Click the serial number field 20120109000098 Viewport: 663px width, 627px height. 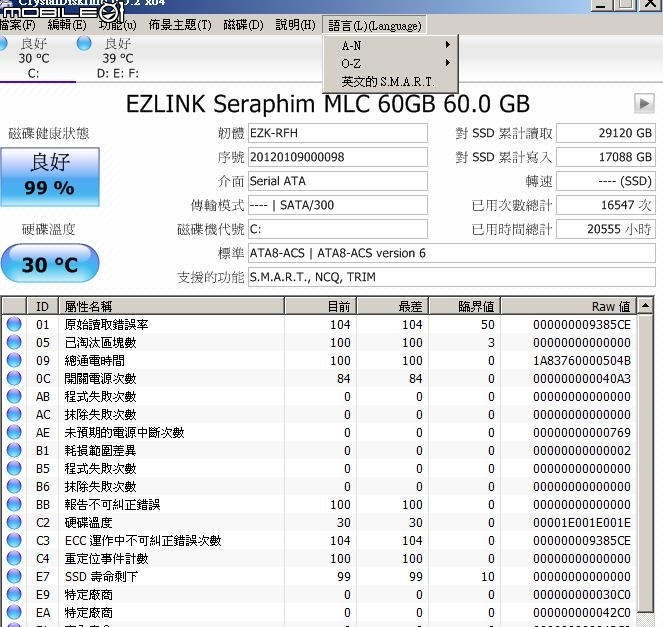click(x=337, y=157)
